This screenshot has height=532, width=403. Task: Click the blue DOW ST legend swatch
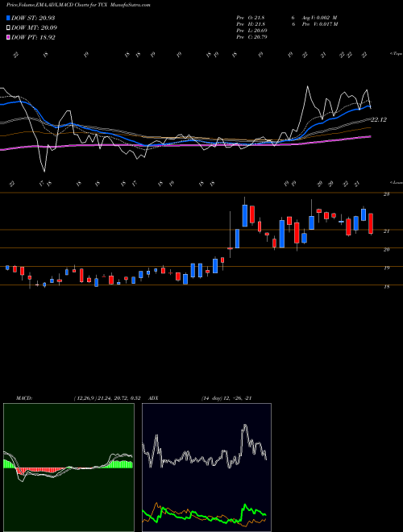[8, 18]
